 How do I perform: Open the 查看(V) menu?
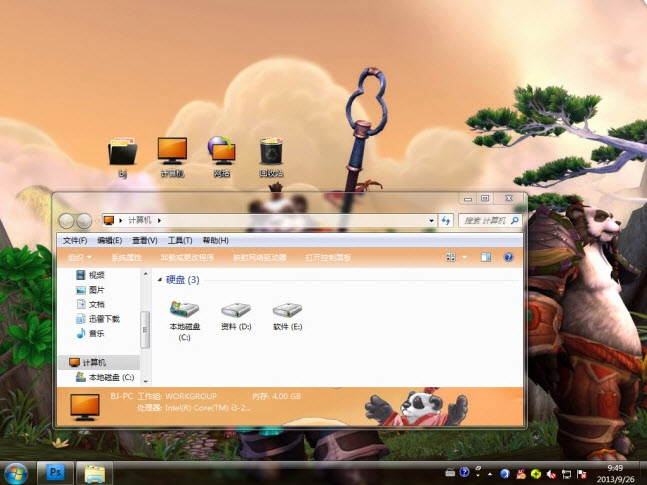click(x=144, y=240)
